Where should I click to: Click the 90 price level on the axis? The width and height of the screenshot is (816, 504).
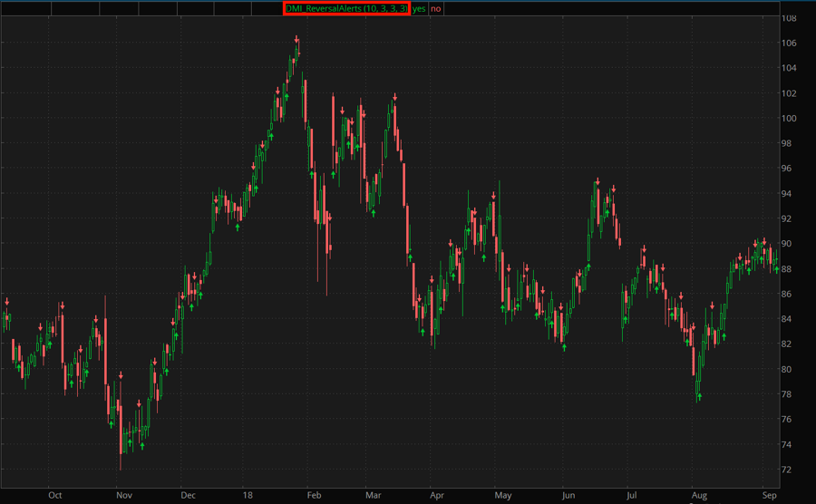pyautogui.click(x=790, y=244)
